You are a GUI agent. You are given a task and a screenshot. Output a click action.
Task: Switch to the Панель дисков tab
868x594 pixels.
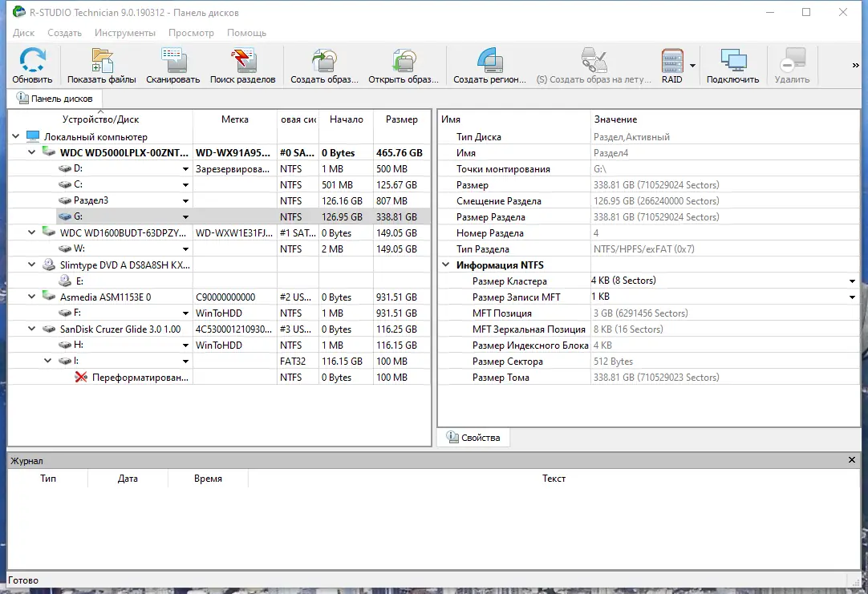(x=55, y=98)
